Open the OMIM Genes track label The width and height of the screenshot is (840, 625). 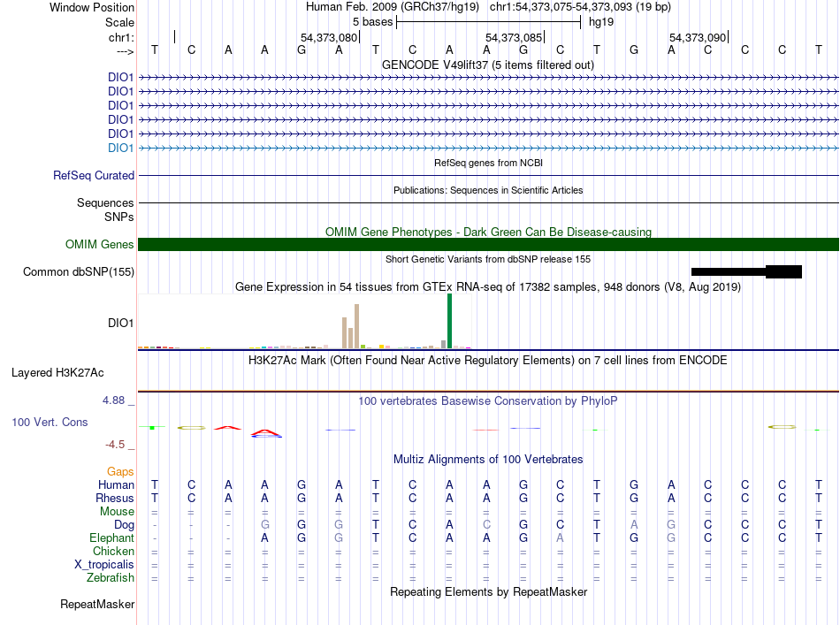coord(100,244)
